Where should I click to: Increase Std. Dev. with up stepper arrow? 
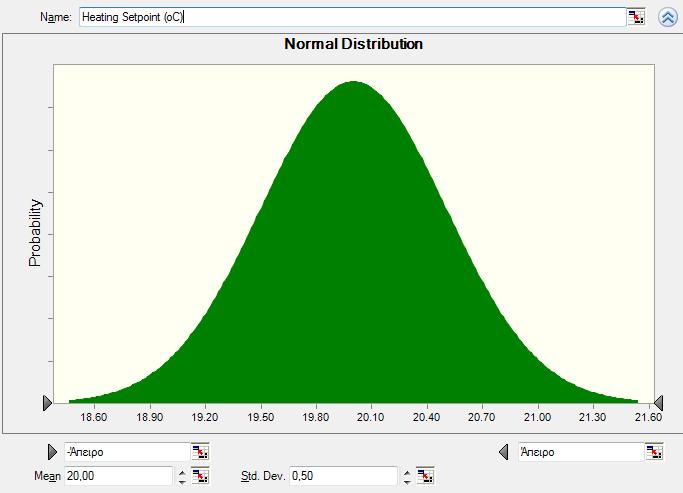coord(407,472)
